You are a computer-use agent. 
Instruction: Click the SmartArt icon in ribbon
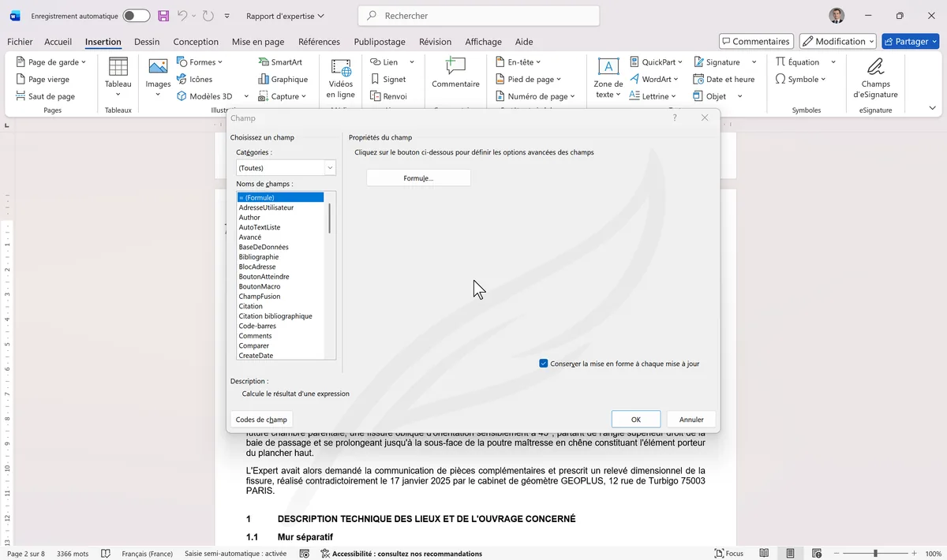[x=280, y=62]
